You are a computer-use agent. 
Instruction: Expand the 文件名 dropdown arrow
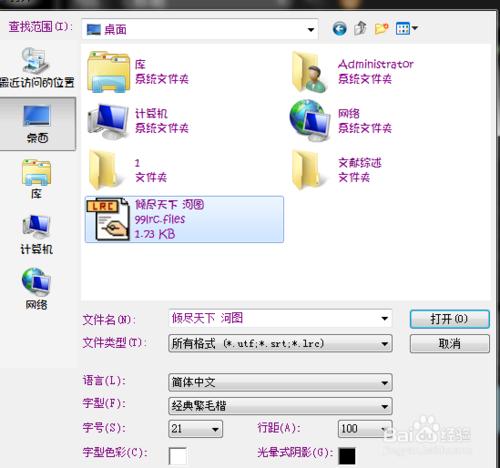[384, 318]
